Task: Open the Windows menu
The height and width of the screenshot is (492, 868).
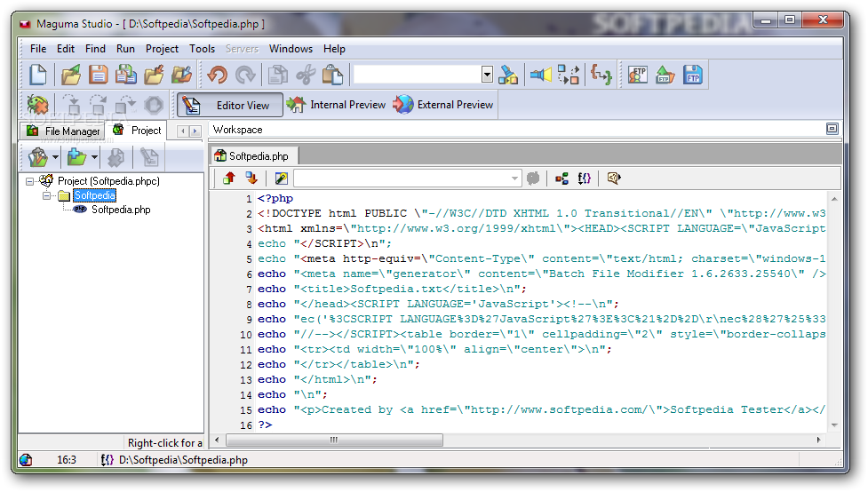Action: coord(291,49)
